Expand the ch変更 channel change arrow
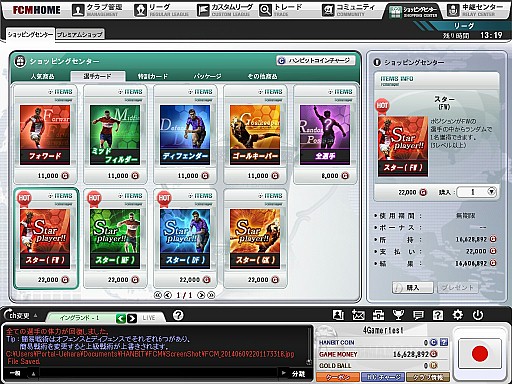Screen dimensions: 512x384 [35, 315]
